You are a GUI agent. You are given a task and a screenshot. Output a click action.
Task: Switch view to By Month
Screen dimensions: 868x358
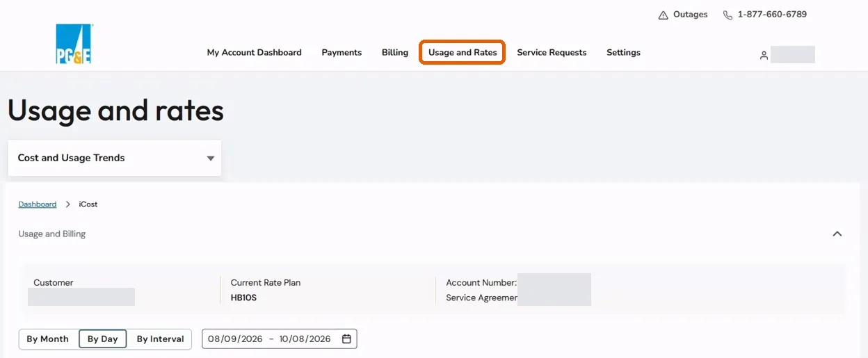tap(48, 339)
